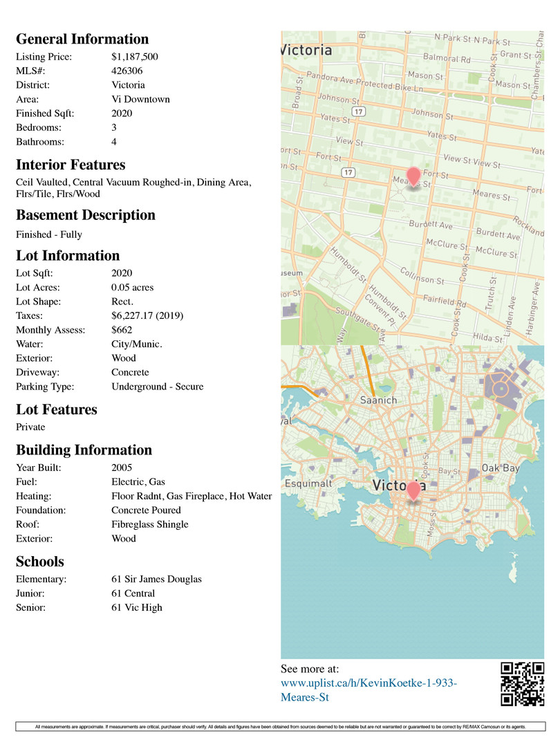Click the 'Convent Pl' street label
Viewport: 560px width, 747px height.
[380, 311]
